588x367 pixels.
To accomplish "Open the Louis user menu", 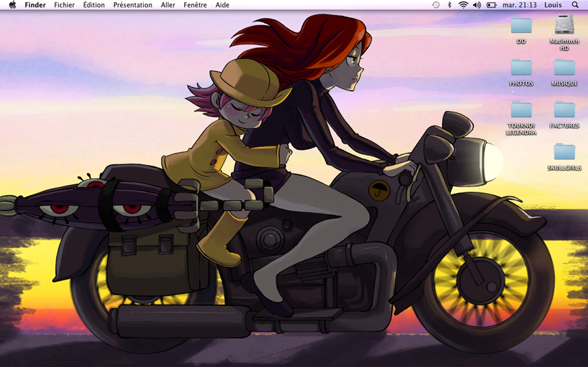I will [x=553, y=5].
